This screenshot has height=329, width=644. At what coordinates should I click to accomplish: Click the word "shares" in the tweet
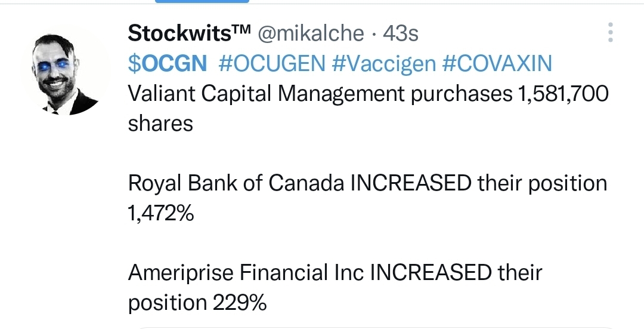160,124
